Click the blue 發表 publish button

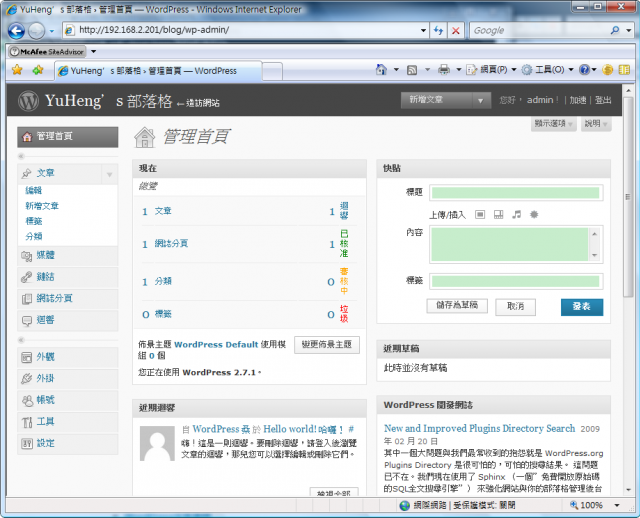tap(582, 307)
